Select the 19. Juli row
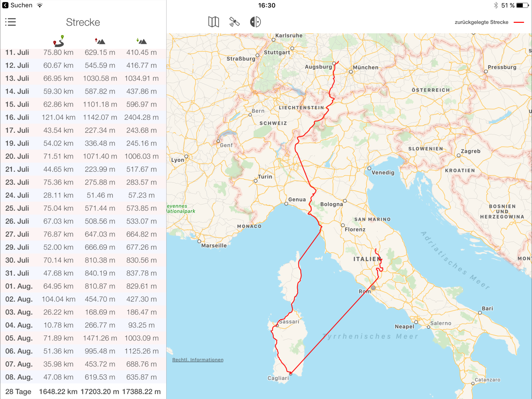The image size is (532, 399). click(83, 143)
